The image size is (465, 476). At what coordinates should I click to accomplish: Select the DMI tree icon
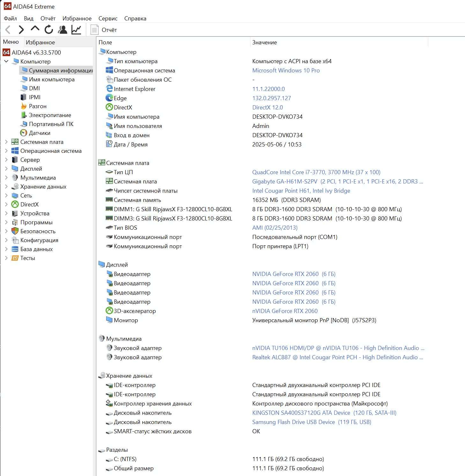pyautogui.click(x=24, y=88)
